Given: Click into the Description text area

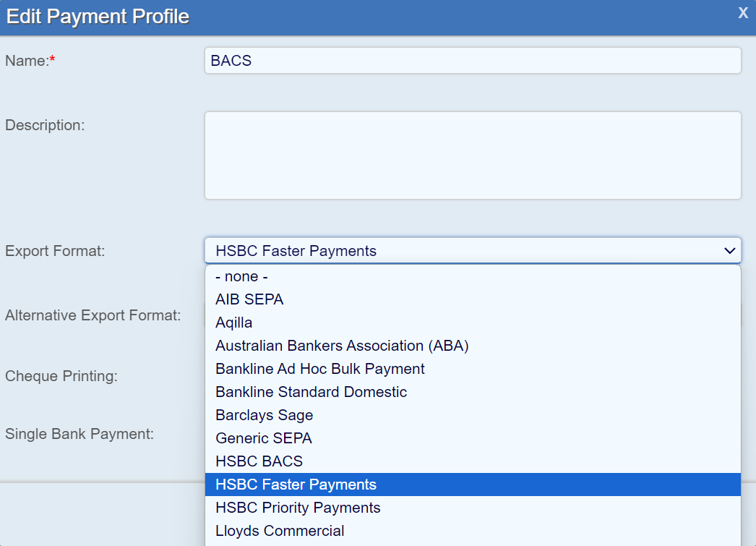Looking at the screenshot, I should click(x=473, y=155).
